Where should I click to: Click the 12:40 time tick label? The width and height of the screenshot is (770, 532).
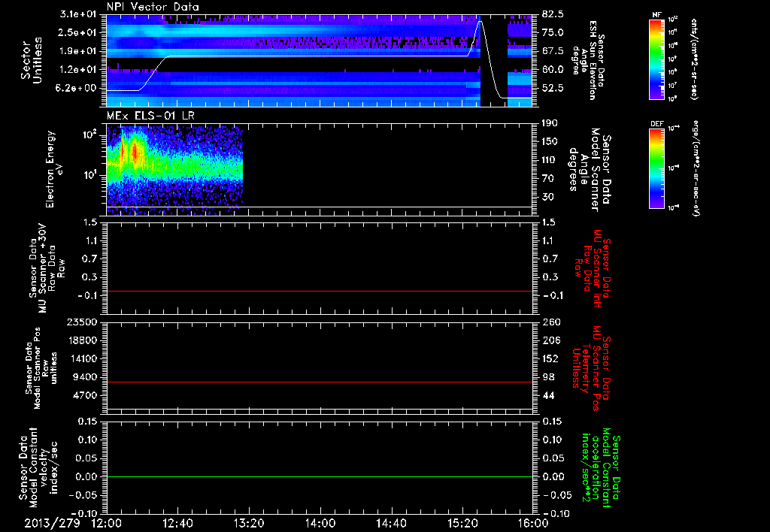[177, 523]
